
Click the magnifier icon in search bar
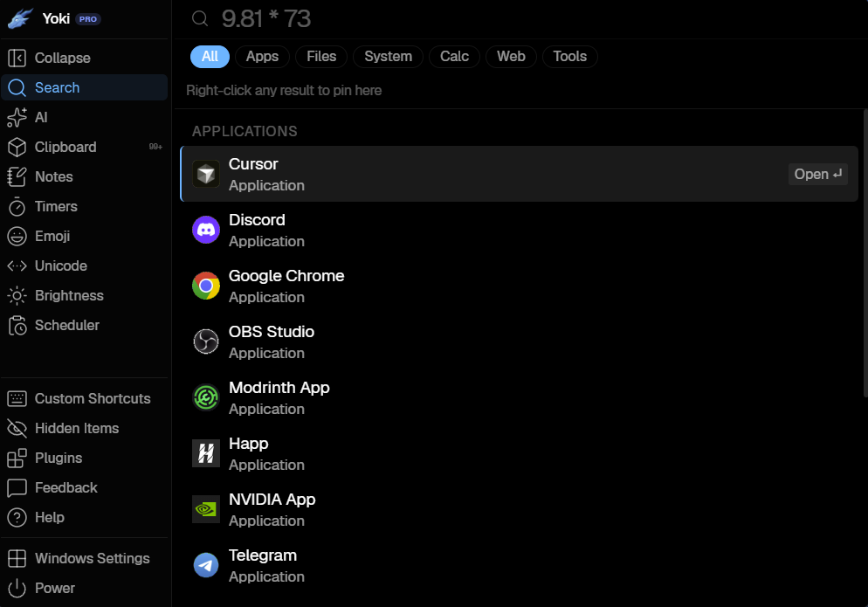pos(200,19)
